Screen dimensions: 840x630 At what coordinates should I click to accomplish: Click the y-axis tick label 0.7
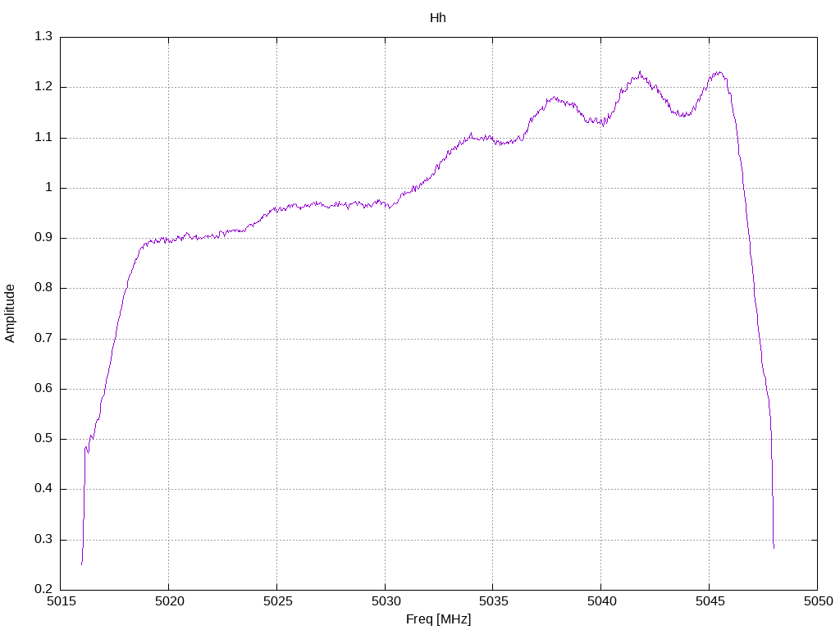point(43,339)
